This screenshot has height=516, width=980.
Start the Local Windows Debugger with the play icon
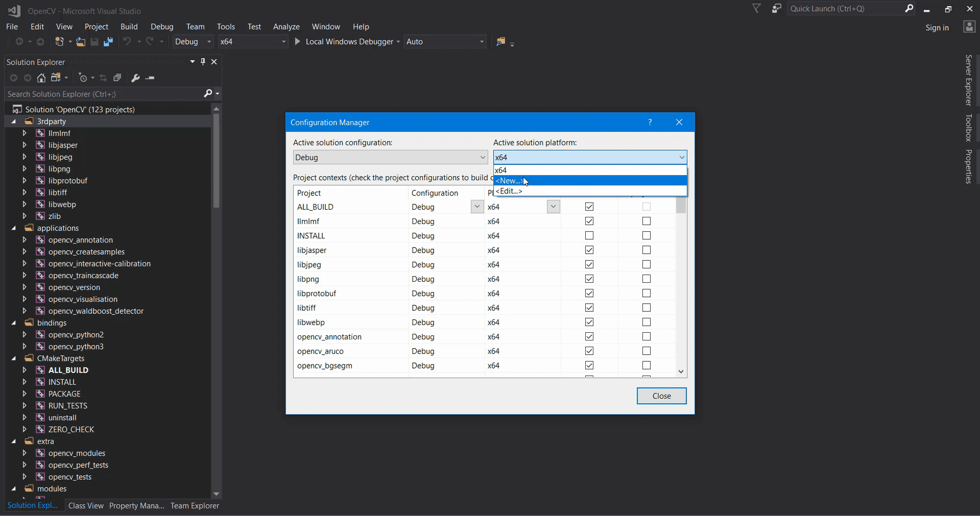pos(298,41)
